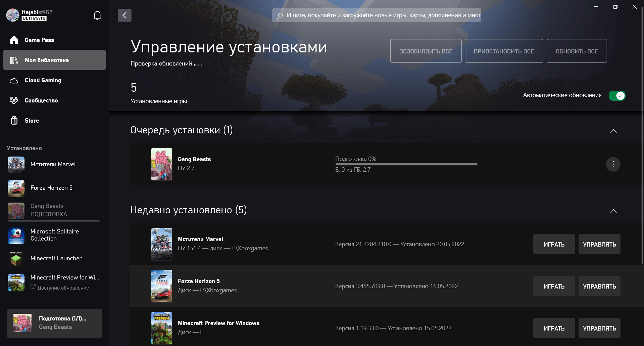644x346 pixels.
Task: Click ИГРАТЬ for Minecraft Preview for Windows
Action: pos(554,328)
